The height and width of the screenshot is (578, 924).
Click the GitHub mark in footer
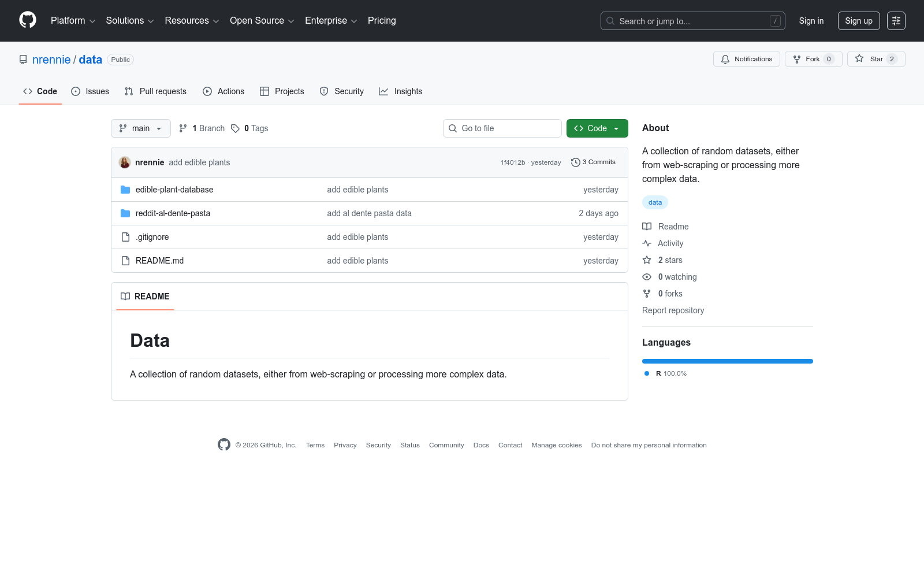224,444
